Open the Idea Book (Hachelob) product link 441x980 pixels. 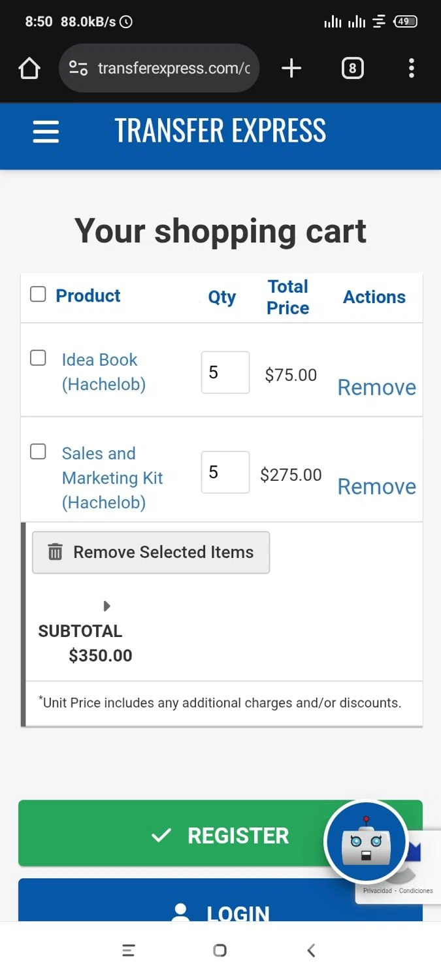tap(103, 372)
